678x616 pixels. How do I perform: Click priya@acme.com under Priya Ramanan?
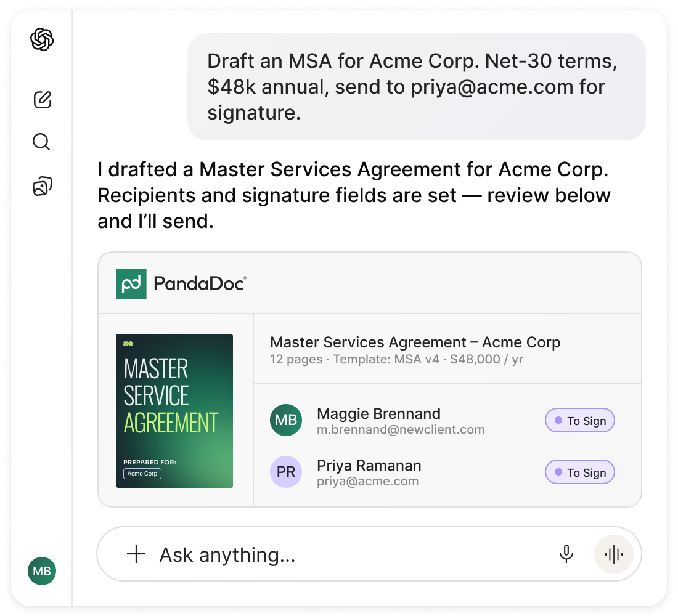367,482
